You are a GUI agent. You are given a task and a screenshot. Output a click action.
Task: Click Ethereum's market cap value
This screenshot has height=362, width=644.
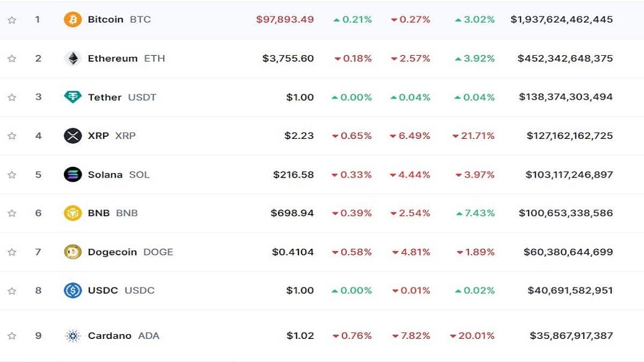point(565,58)
